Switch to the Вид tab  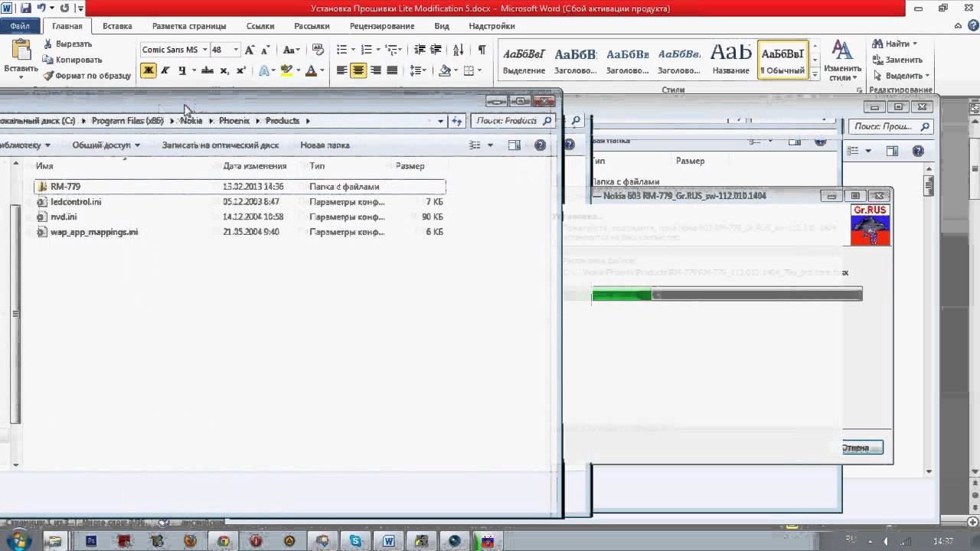442,26
